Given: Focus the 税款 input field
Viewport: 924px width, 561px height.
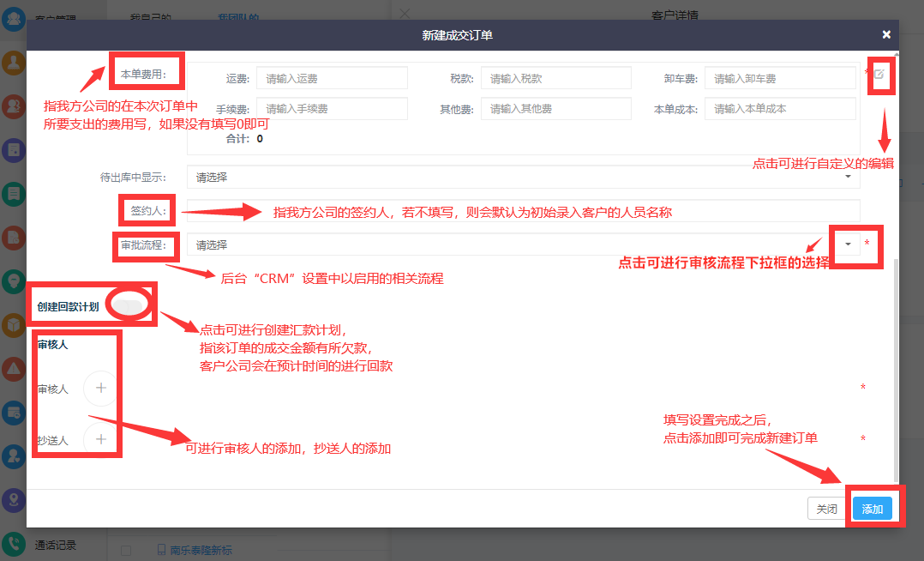Looking at the screenshot, I should pos(556,78).
